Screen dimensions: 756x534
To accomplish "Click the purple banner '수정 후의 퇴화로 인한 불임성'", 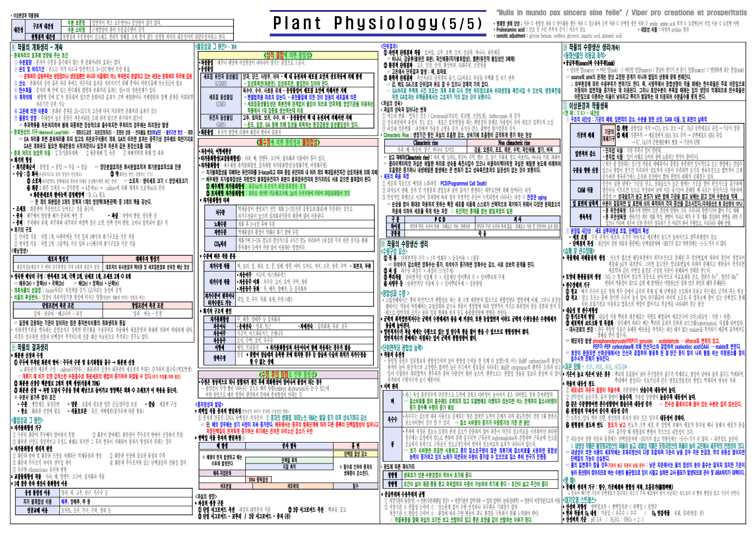I will click(x=288, y=374).
